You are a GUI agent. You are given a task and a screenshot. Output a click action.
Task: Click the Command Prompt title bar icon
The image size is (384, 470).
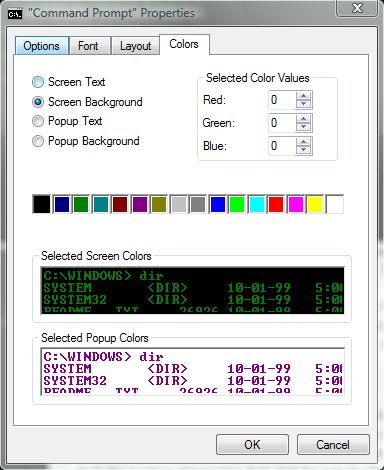pyautogui.click(x=15, y=14)
